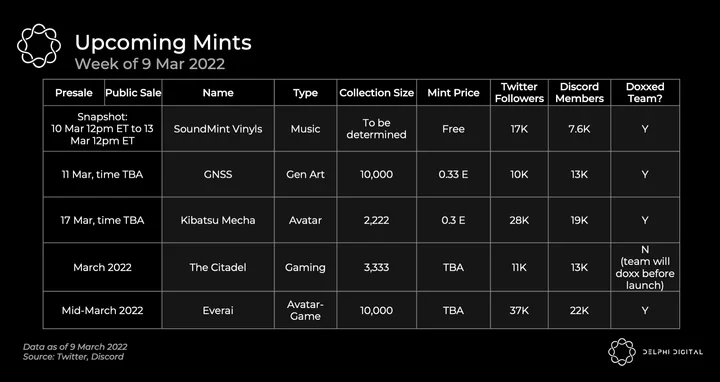Select the Public Sale column header
The image size is (720, 382).
point(133,93)
